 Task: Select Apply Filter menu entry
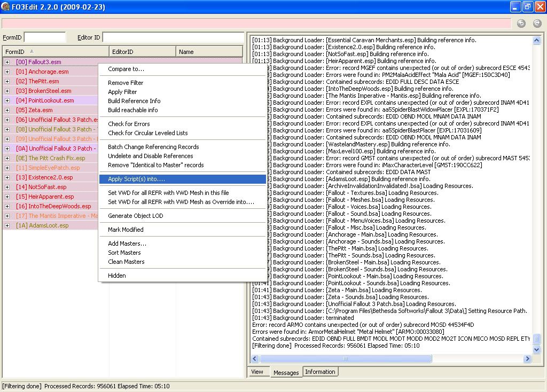183,92
